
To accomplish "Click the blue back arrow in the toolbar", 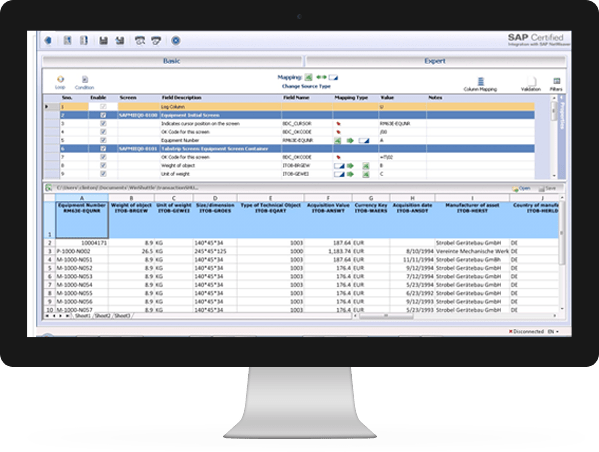I will click(48, 40).
